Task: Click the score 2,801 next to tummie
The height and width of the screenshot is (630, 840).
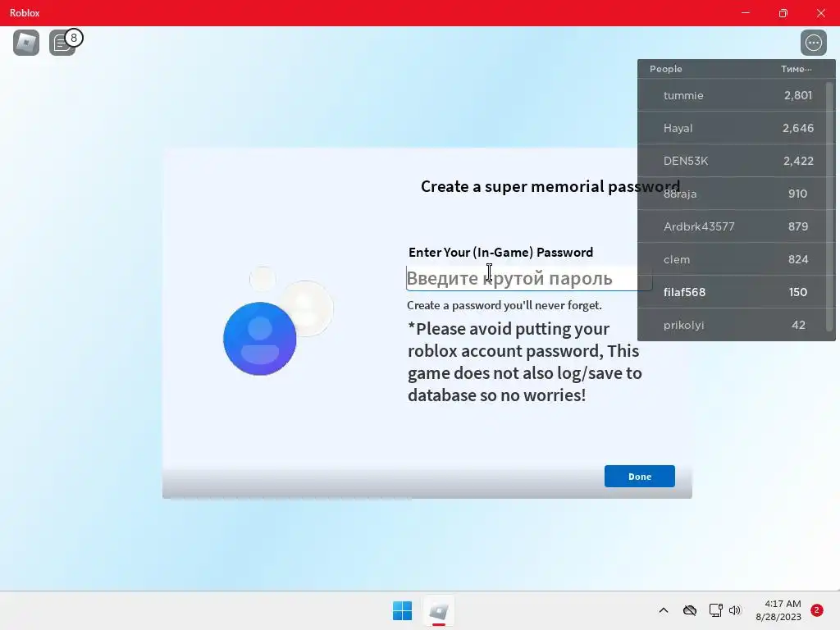Action: [798, 95]
